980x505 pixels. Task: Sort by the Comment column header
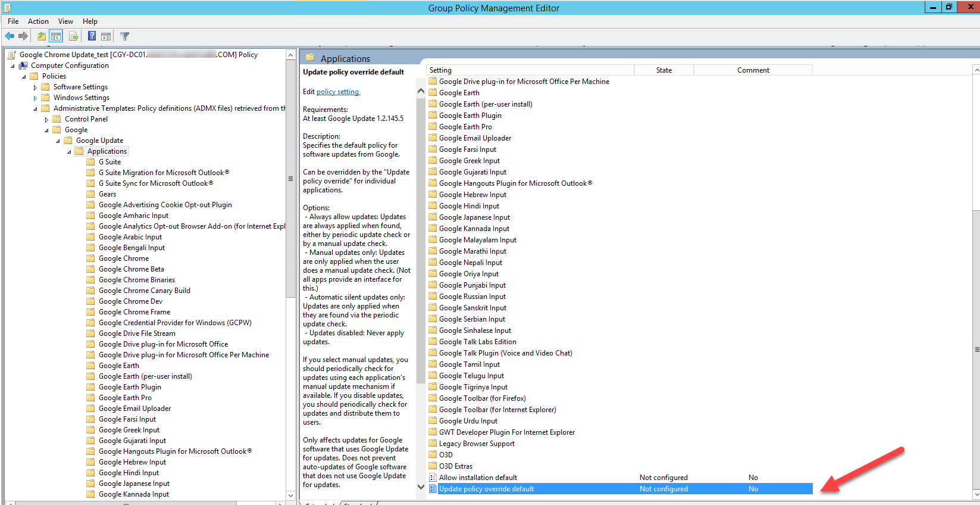753,70
